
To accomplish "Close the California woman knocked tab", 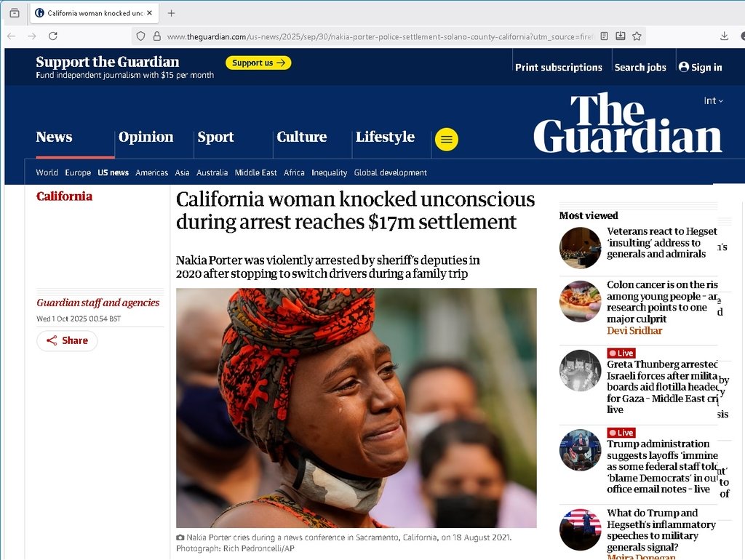I will [150, 13].
